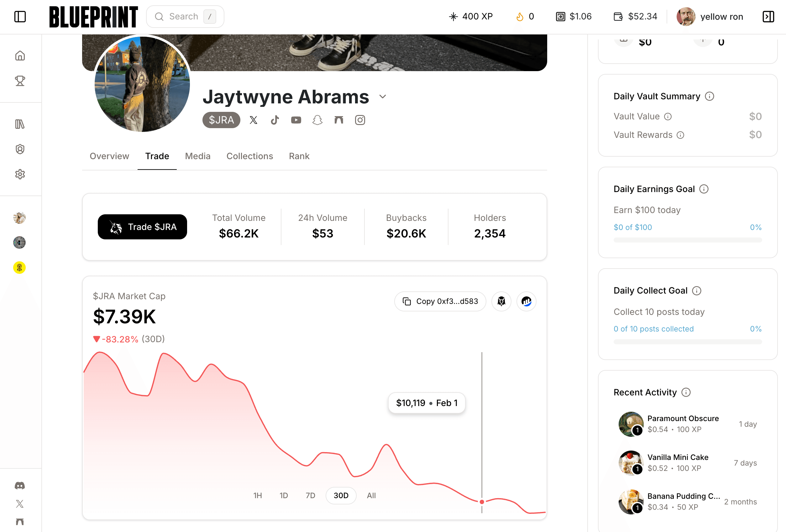786x532 pixels.
Task: Click the Discord icon in sidebar
Action: [x=20, y=486]
